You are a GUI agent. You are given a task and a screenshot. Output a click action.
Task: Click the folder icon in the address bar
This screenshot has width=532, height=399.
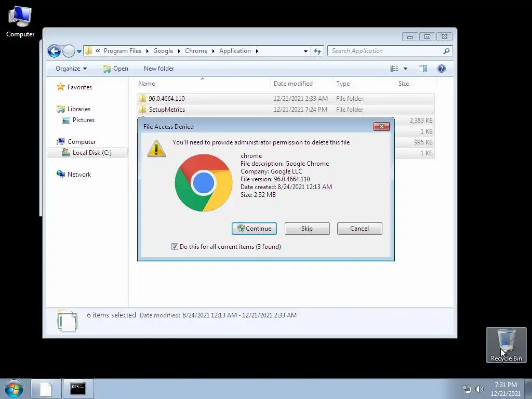point(88,51)
